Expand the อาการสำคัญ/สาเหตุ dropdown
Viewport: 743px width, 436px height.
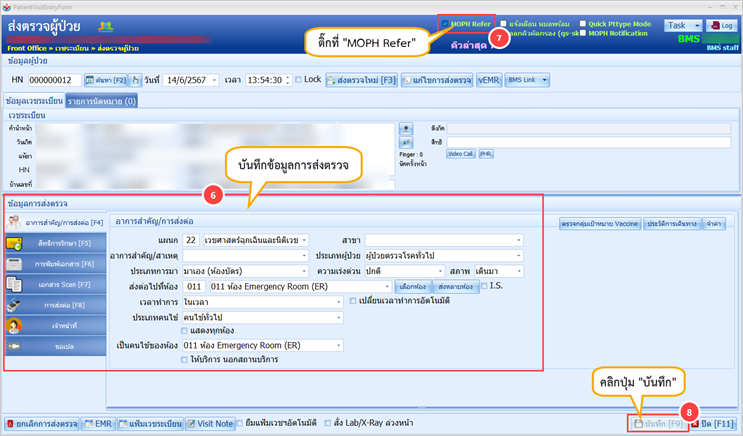click(304, 256)
